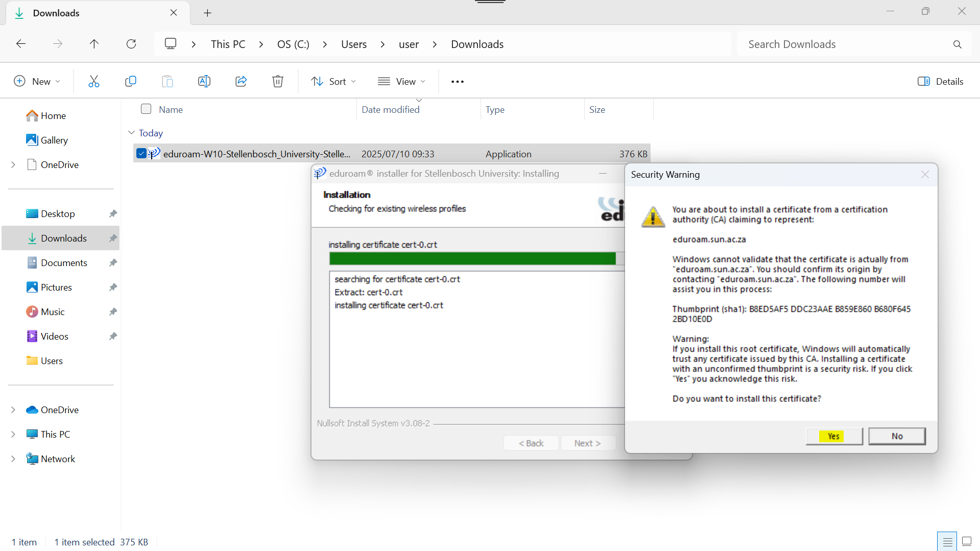Click the Share icon in toolbar
The height and width of the screenshot is (551, 980).
click(x=241, y=82)
